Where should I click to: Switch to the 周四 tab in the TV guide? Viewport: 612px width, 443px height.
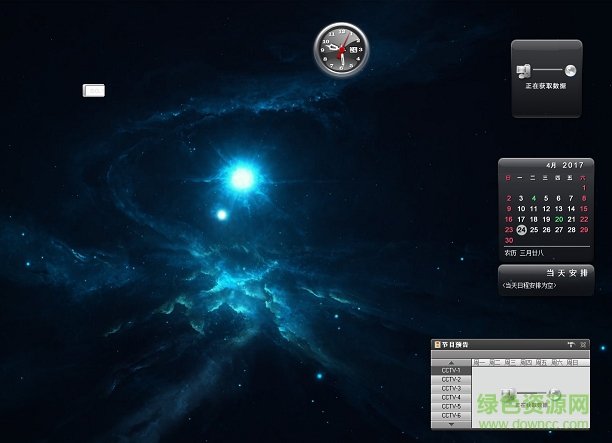(x=526, y=363)
